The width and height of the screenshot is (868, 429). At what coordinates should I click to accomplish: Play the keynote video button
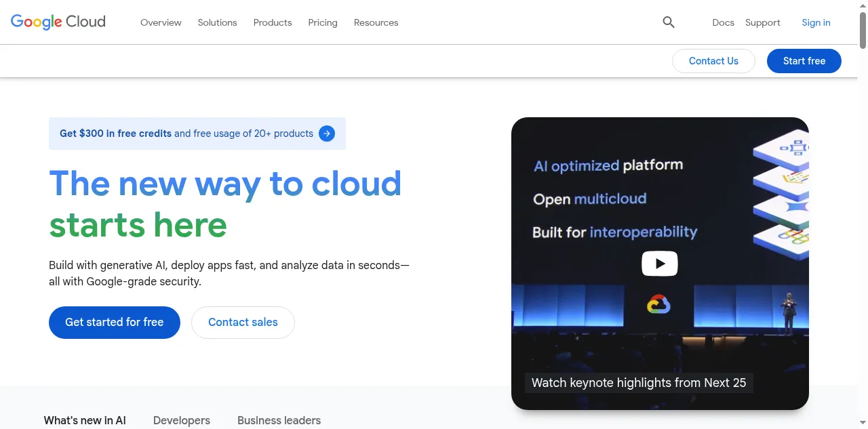tap(660, 264)
